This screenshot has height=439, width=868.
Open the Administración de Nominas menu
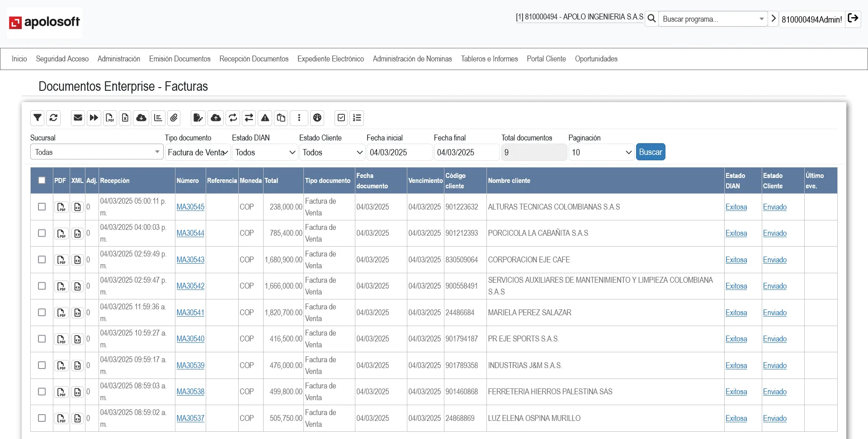pos(412,59)
